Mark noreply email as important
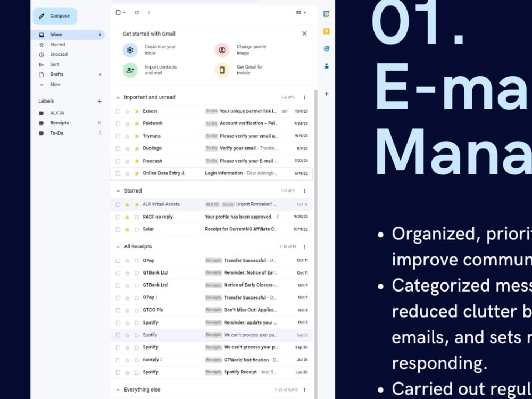Image resolution: width=532 pixels, height=399 pixels. [137, 360]
